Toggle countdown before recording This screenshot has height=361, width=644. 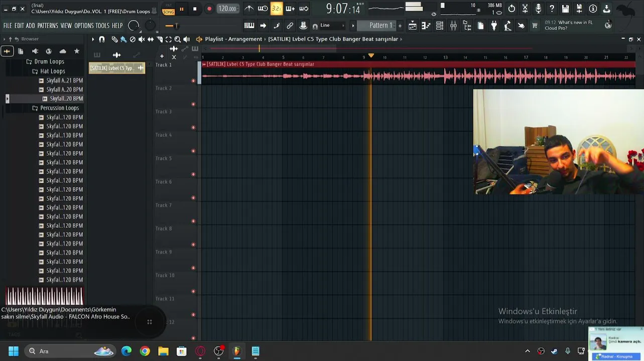coord(277,9)
